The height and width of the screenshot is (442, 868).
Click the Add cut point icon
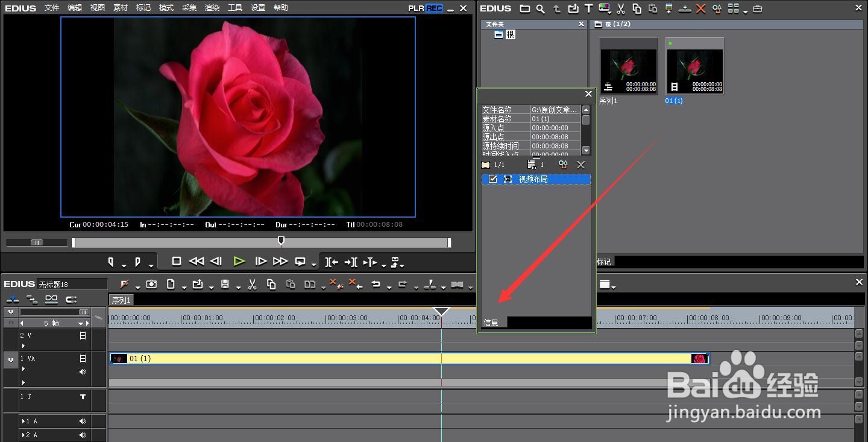[430, 284]
